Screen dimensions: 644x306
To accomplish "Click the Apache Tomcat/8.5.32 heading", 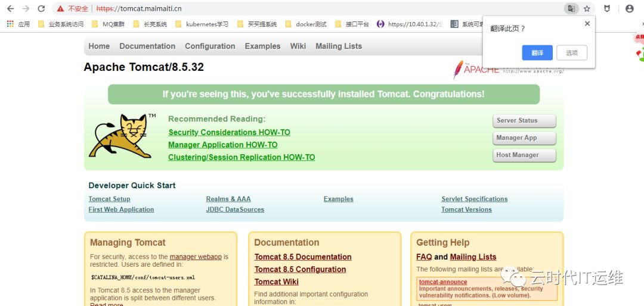I will pos(144,67).
